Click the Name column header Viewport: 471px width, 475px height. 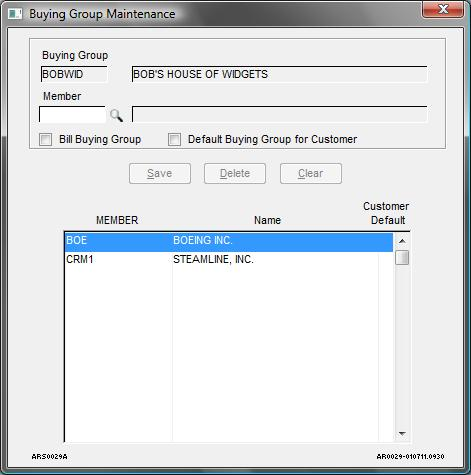267,220
